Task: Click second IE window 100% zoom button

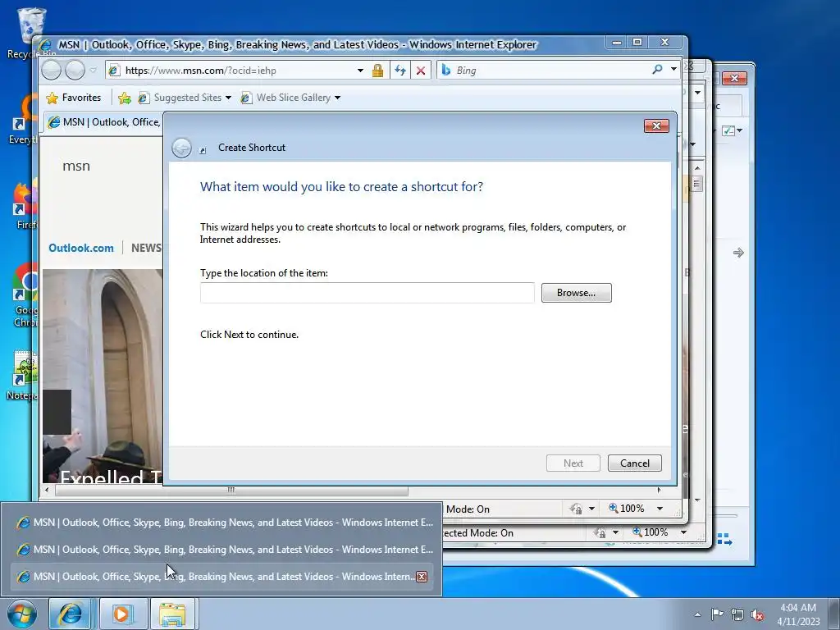Action: pos(650,532)
